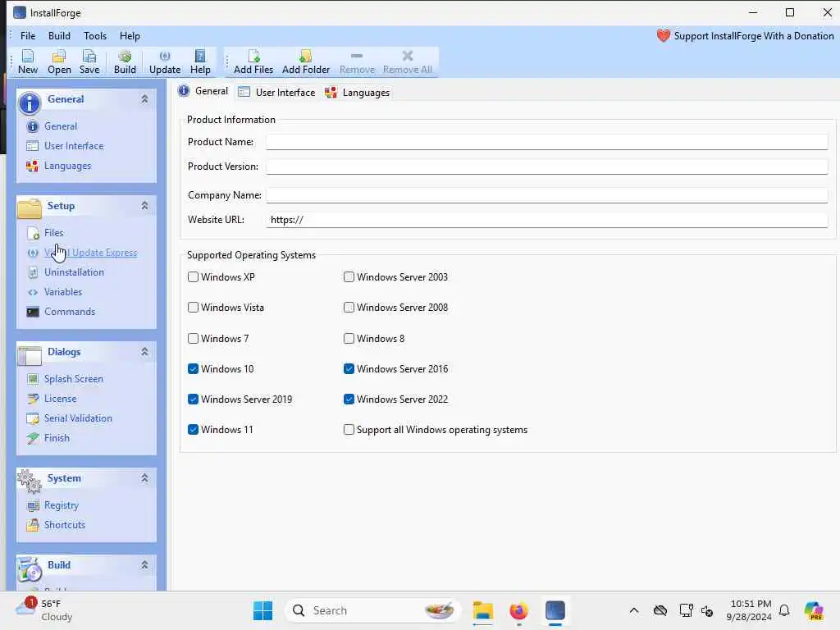Image resolution: width=840 pixels, height=630 pixels.
Task: Open Firefox from the taskbar
Action: [x=518, y=610]
